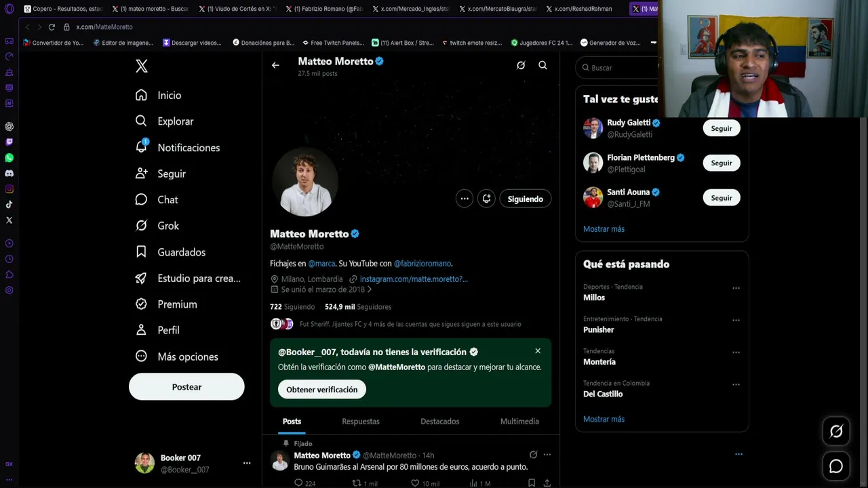The image size is (868, 488).
Task: Open Estudio para creadores
Action: (188, 279)
